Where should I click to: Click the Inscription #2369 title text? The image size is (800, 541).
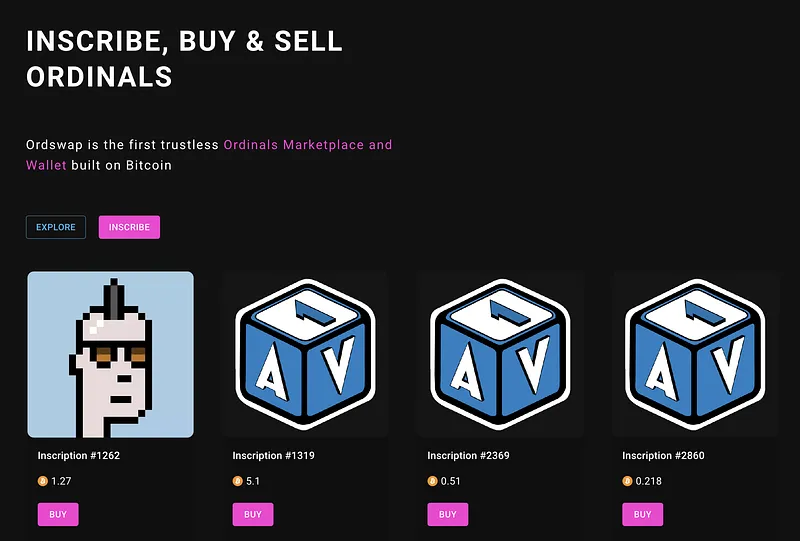468,456
